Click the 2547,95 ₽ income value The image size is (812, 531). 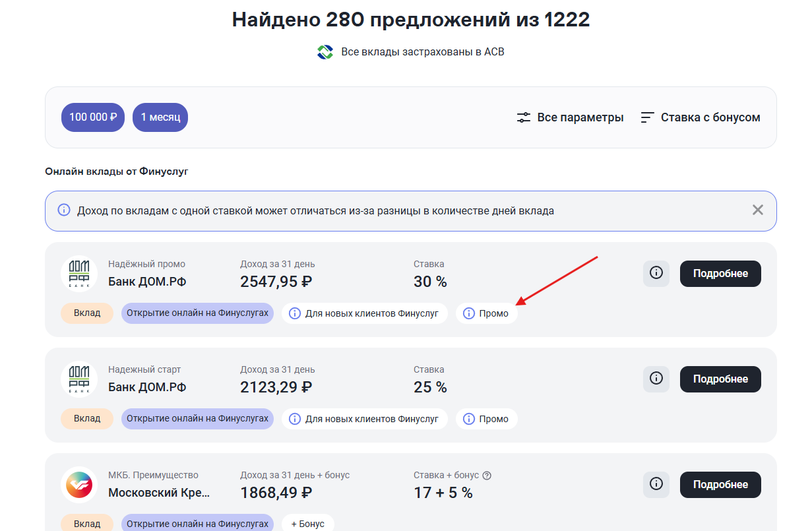point(276,282)
